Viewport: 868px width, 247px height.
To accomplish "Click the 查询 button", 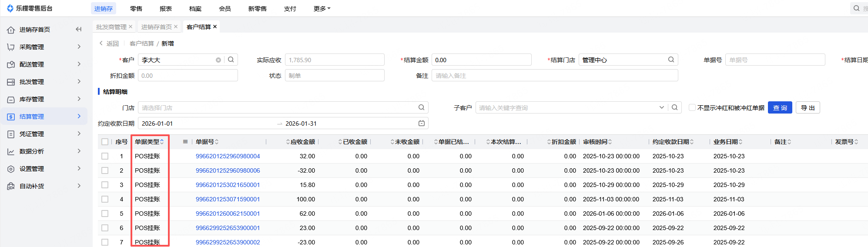I will click(x=780, y=108).
